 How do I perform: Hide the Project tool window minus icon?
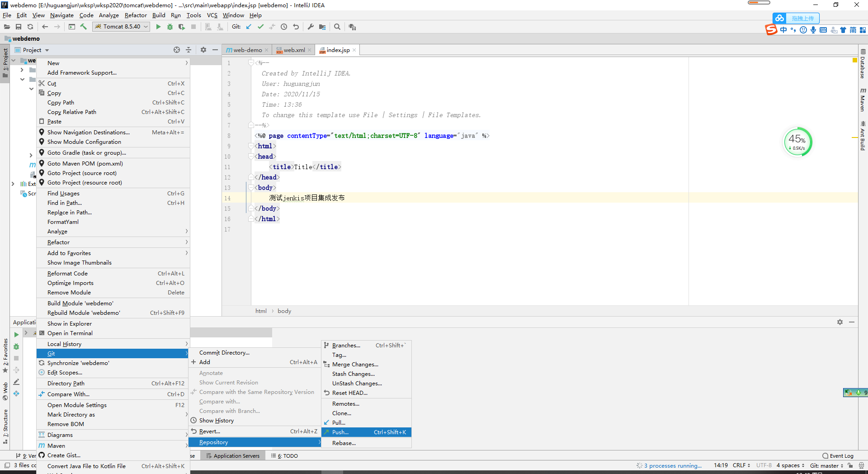(215, 50)
